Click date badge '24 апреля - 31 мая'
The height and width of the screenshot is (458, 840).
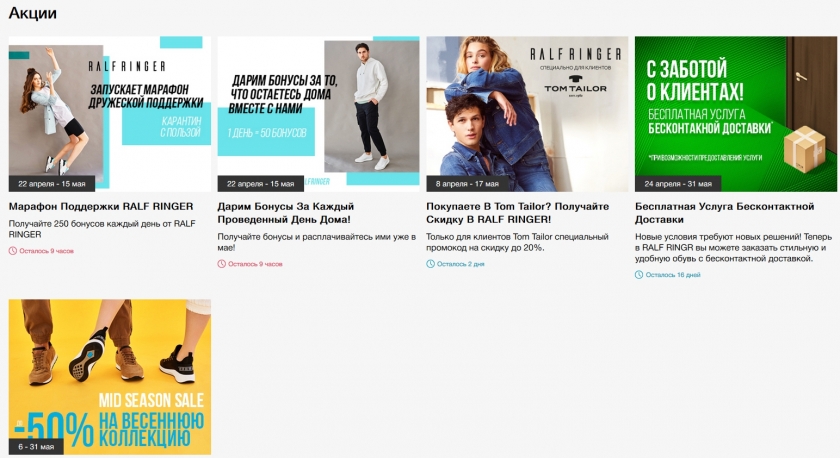pyautogui.click(x=678, y=184)
